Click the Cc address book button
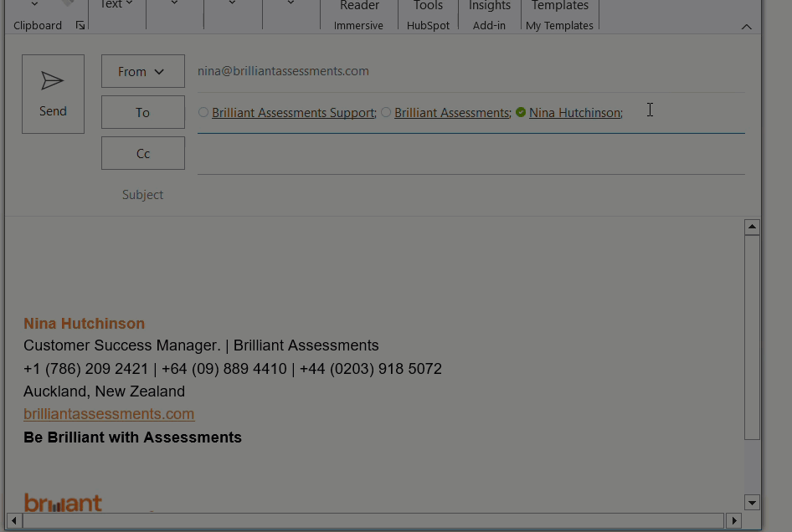792x532 pixels. [x=142, y=153]
